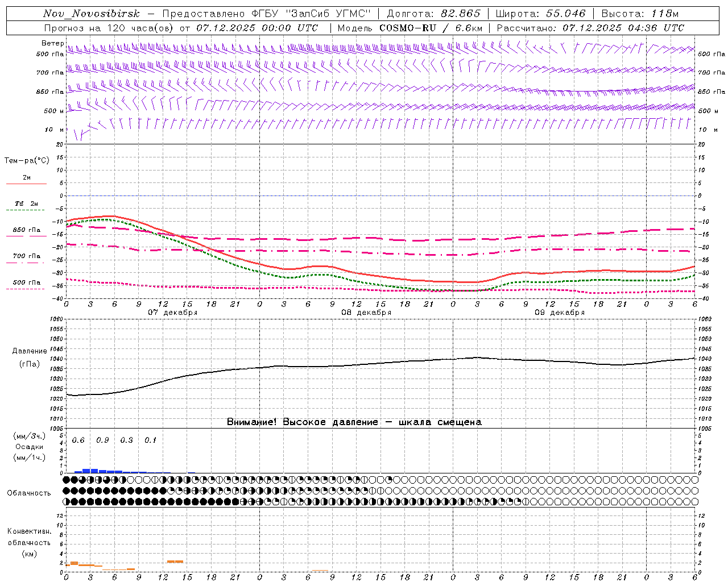Viewport: 728px width, 582px height.
Task: Click the Модель COSMO-RU / 6.6км label
Action: (410, 28)
